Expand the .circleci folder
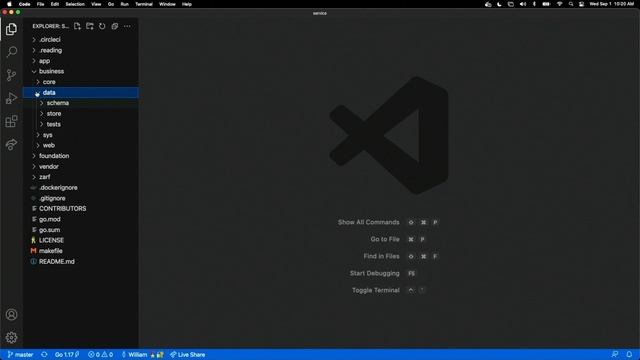640x360 pixels. (81, 40)
